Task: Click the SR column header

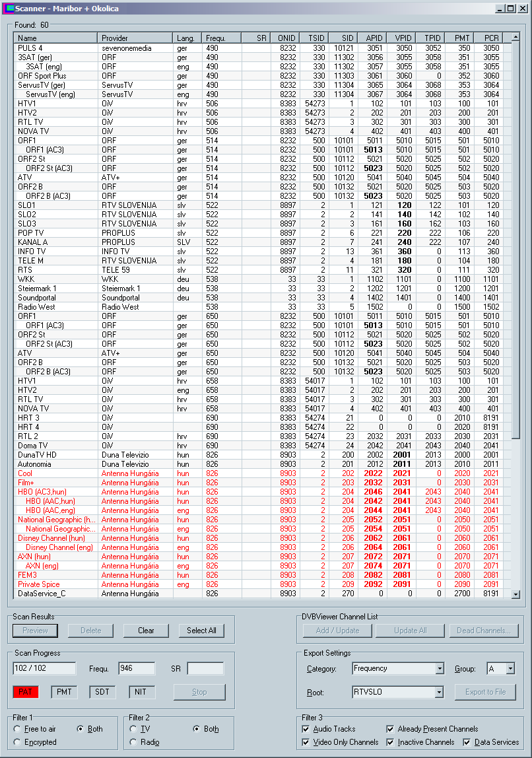Action: (x=255, y=38)
